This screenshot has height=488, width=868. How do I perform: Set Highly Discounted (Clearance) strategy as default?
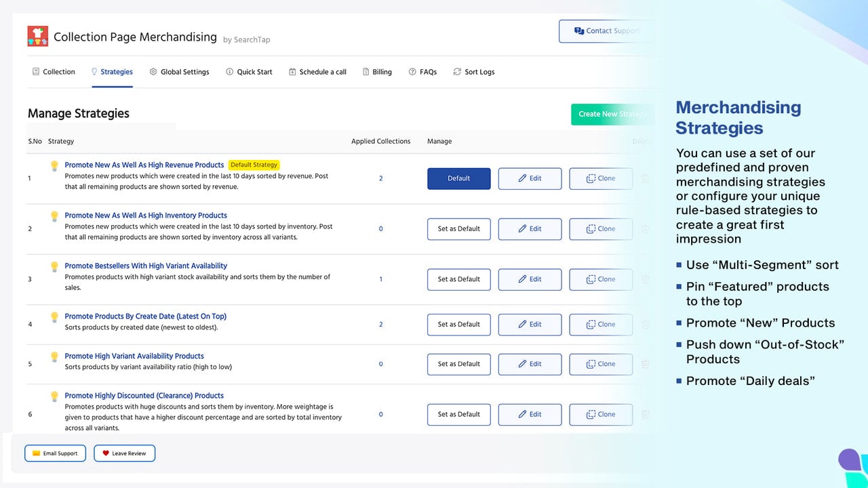459,414
